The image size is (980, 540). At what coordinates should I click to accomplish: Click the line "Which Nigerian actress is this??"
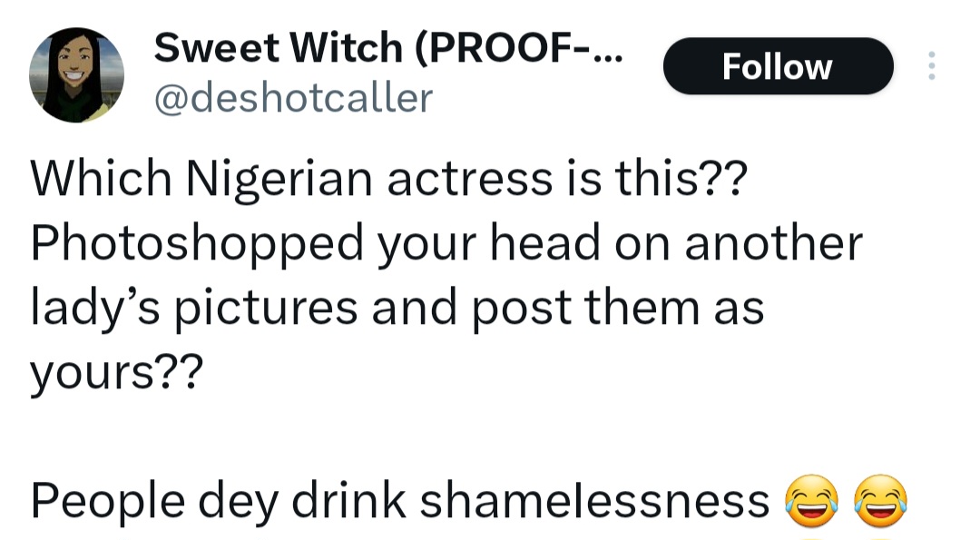(387, 180)
